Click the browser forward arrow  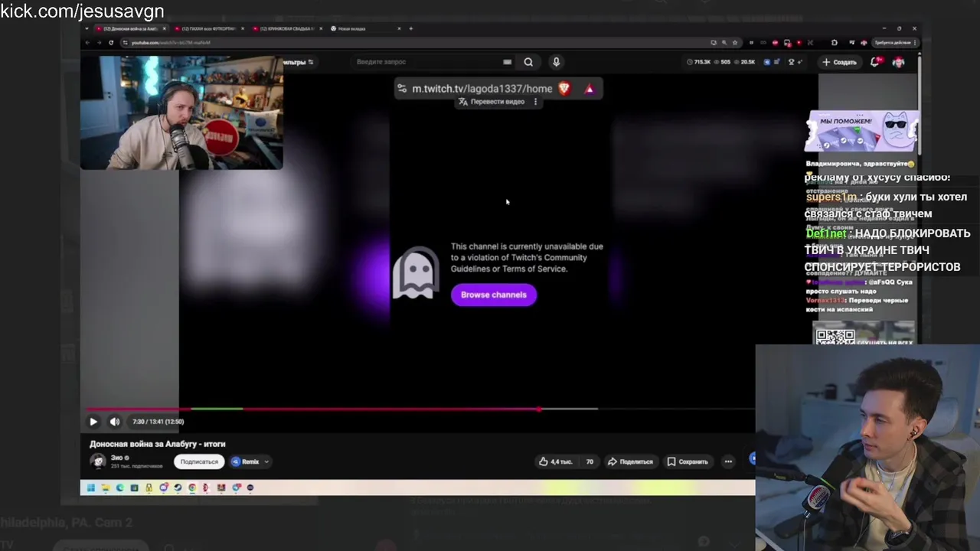(x=99, y=42)
